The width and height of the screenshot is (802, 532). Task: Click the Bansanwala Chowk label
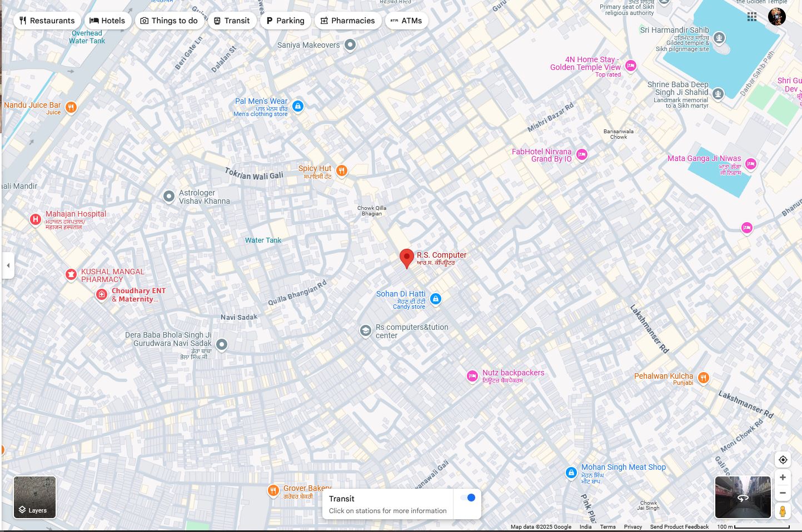[x=619, y=134]
